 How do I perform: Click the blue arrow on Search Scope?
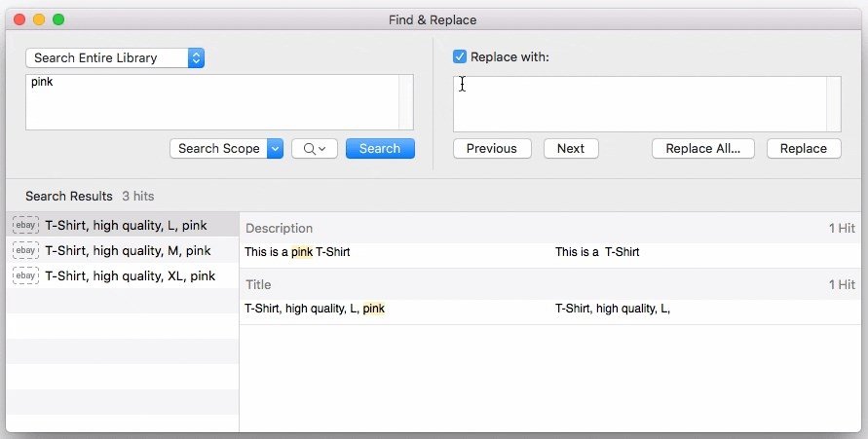point(275,149)
